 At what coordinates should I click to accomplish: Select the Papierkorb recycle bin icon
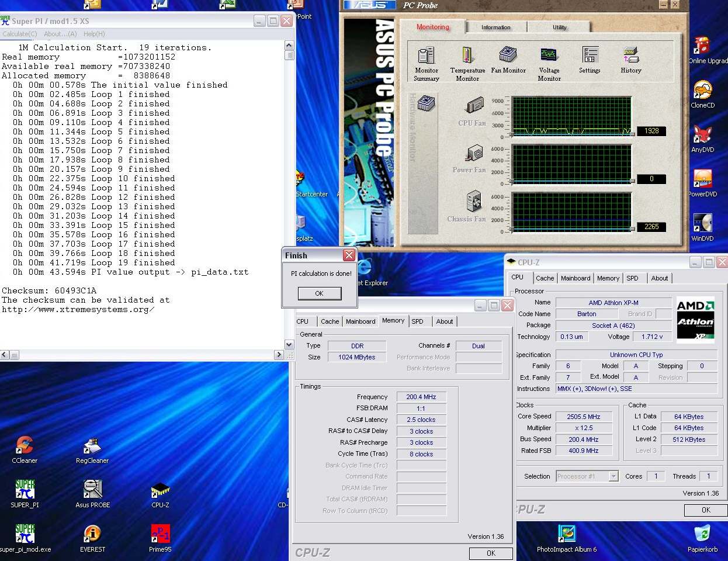coord(702,538)
